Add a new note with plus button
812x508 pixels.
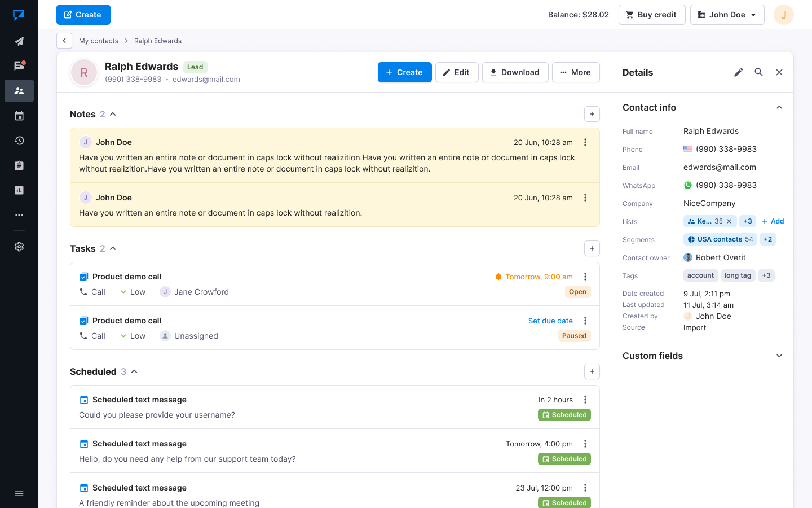coord(592,114)
